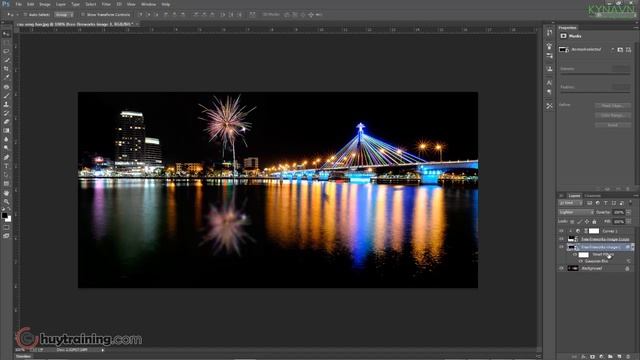Open the Clone Source panel icon
Image resolution: width=640 pixels, height=360 pixels.
(x=549, y=69)
